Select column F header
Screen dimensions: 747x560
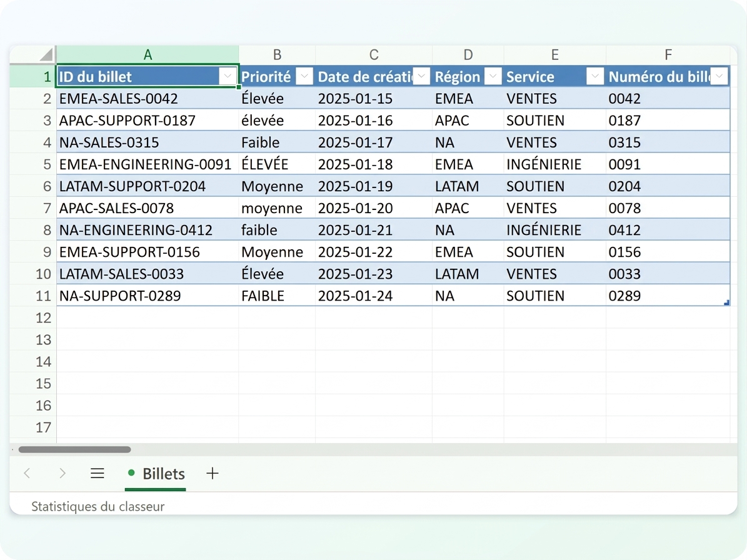(668, 55)
